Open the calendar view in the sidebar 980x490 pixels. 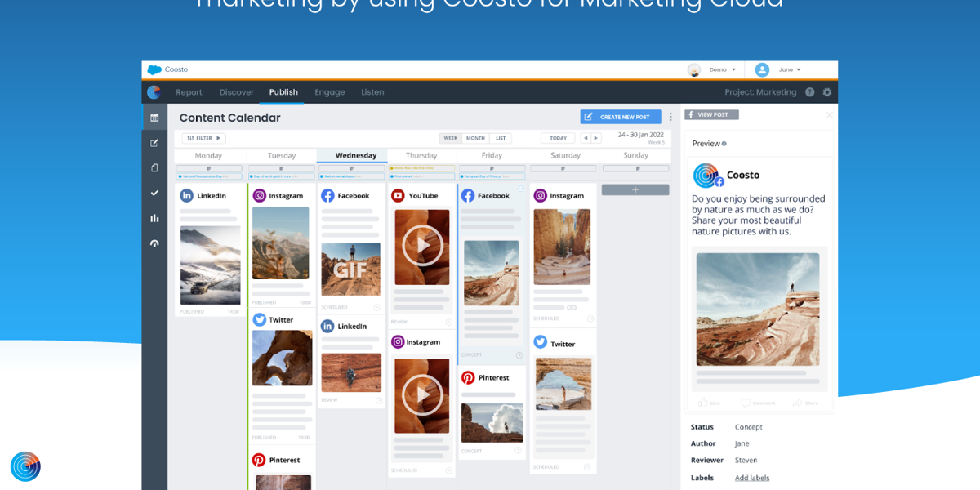point(154,118)
